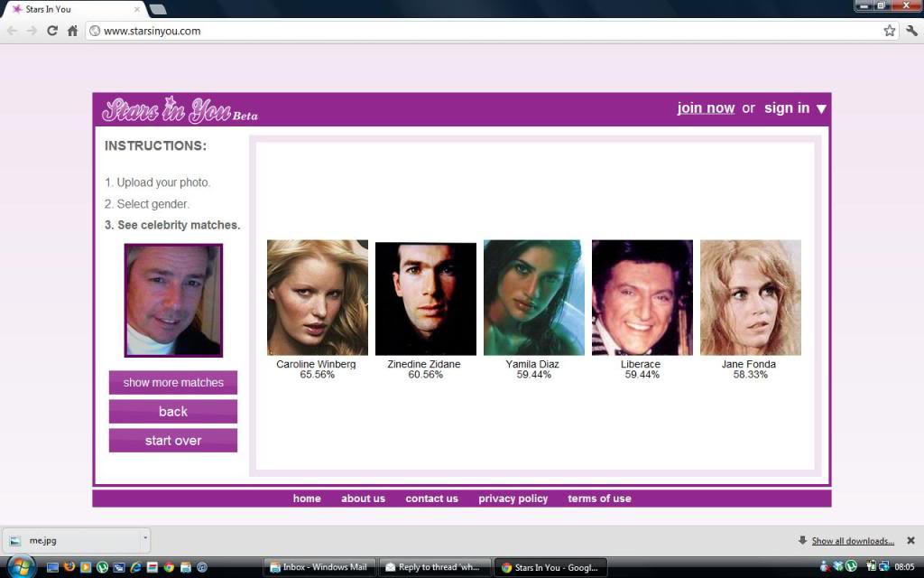The height and width of the screenshot is (578, 924).
Task: Click the back button
Action: [173, 412]
